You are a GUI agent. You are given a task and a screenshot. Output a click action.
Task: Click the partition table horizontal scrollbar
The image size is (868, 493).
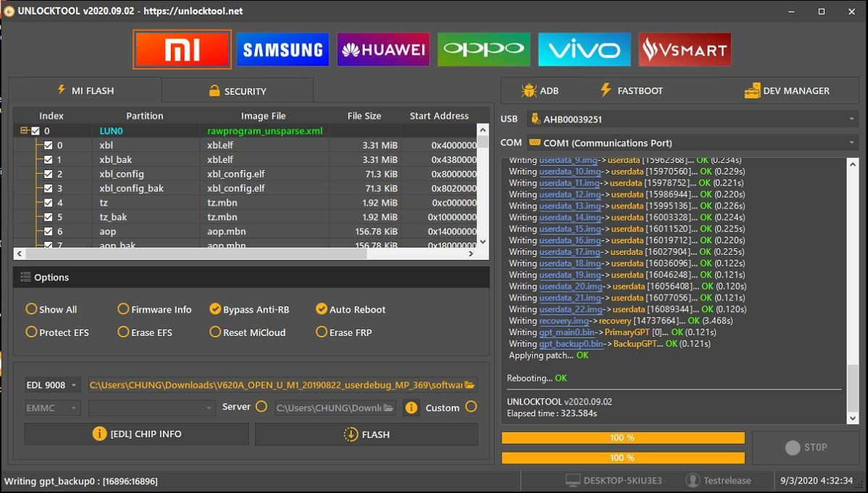196,253
